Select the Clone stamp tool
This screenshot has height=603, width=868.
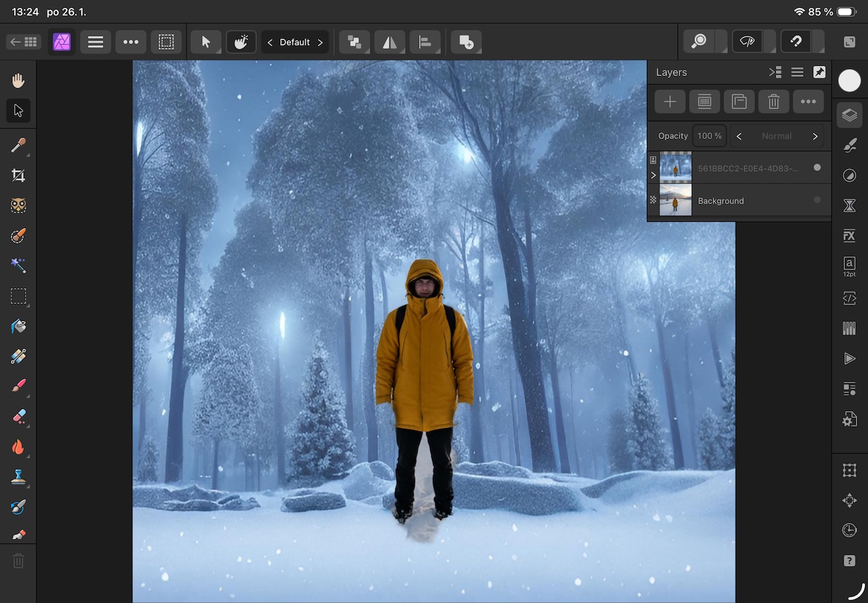click(x=18, y=477)
